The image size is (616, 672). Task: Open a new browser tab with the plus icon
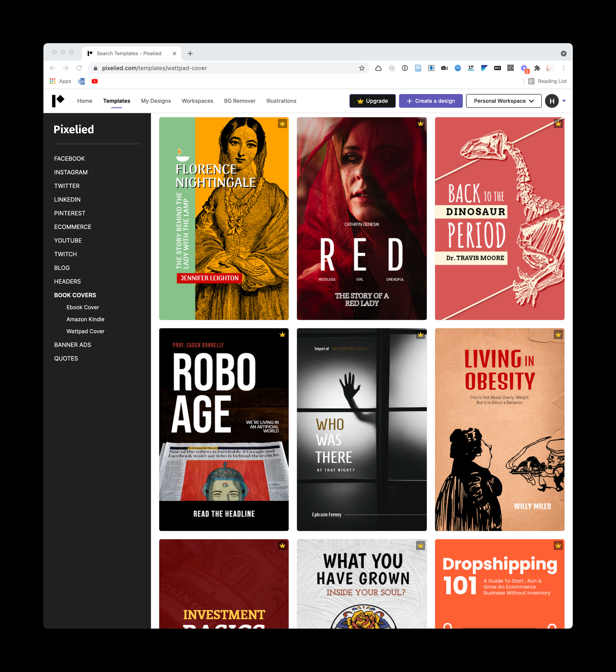coord(190,53)
